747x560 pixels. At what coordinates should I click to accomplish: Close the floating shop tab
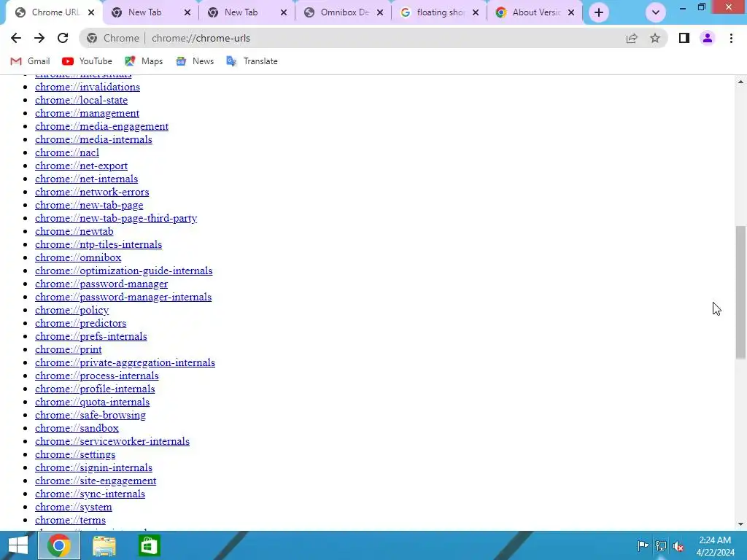476,12
